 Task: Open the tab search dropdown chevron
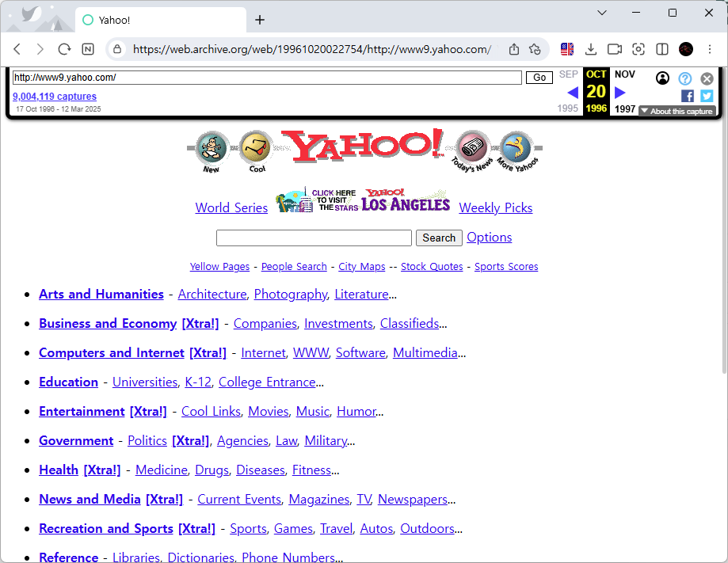[602, 13]
